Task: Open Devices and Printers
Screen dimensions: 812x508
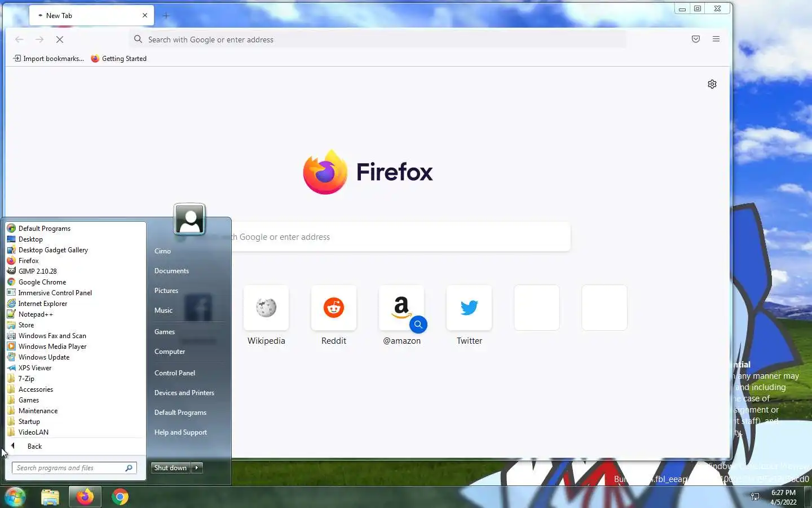Action: coord(184,393)
